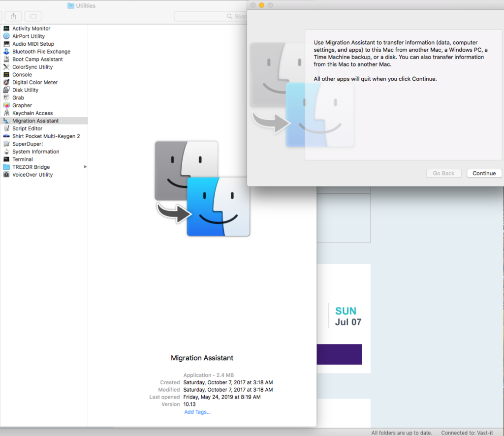Image resolution: width=504 pixels, height=436 pixels.
Task: Select the Terminal icon in Utilities
Action: [6, 159]
